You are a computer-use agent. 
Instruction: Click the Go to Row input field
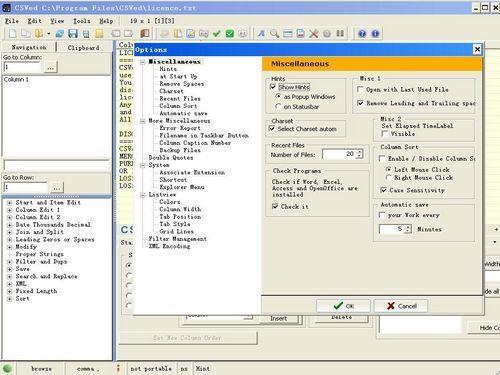[25, 187]
